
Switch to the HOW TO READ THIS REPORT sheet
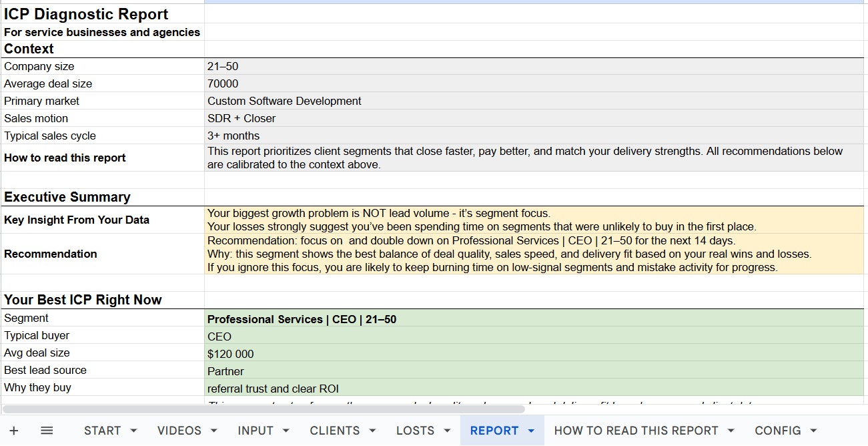pyautogui.click(x=637, y=431)
